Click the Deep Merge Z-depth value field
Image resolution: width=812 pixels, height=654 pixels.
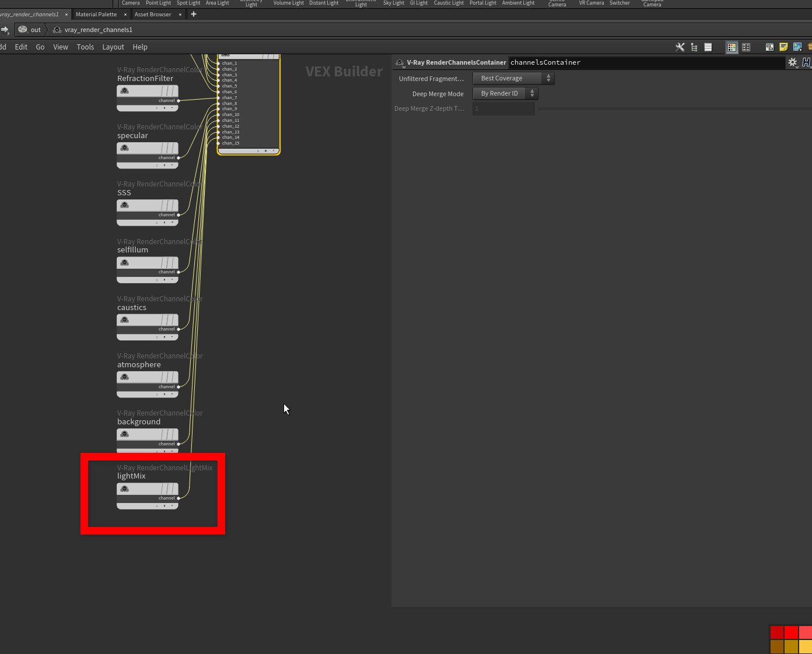point(503,108)
